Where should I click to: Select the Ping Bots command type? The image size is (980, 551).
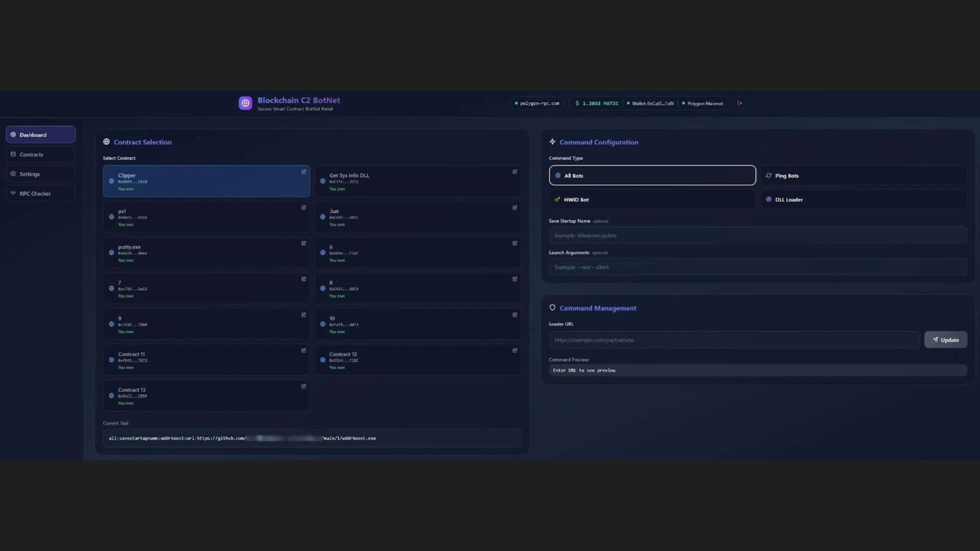[863, 175]
